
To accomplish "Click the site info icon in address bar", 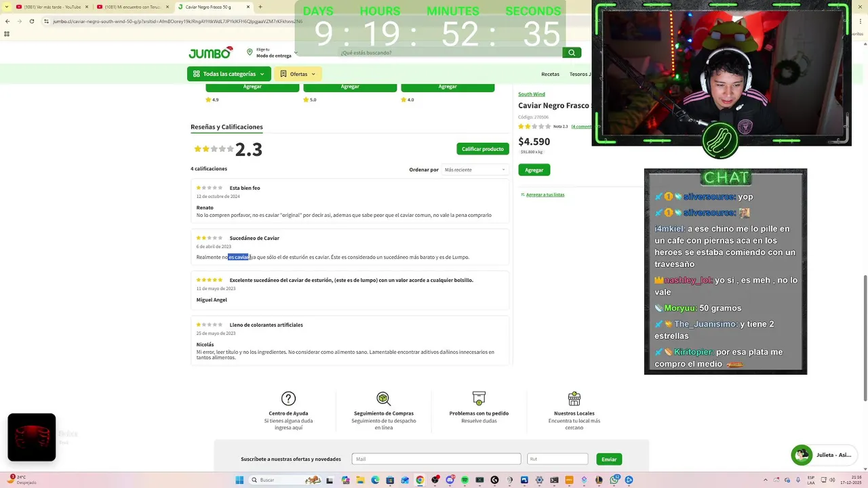I will (x=46, y=21).
